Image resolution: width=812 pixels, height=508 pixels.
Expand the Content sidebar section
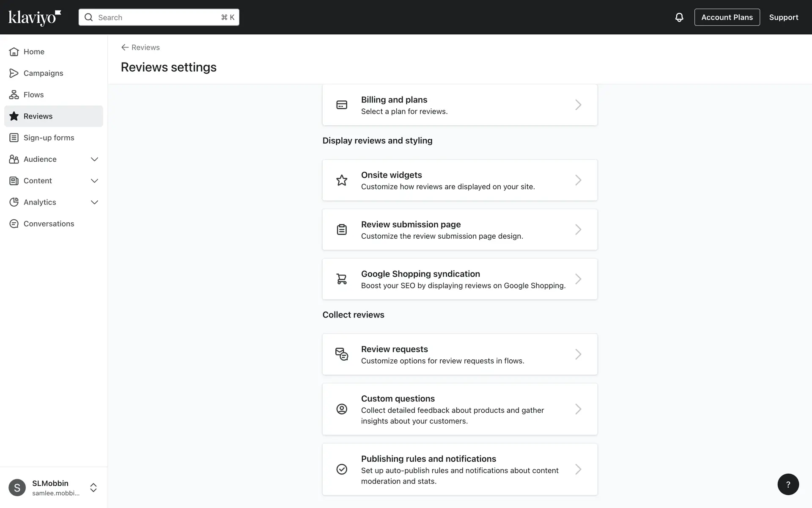point(94,181)
